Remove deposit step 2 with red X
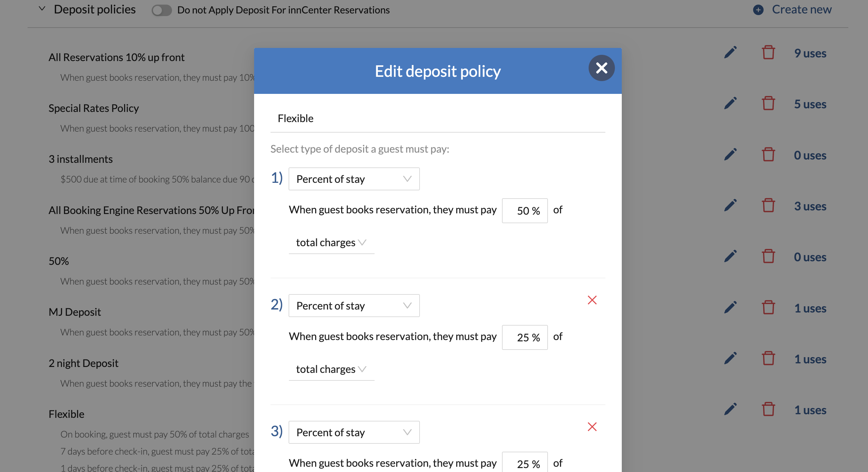Viewport: 868px width, 472px height. point(592,300)
